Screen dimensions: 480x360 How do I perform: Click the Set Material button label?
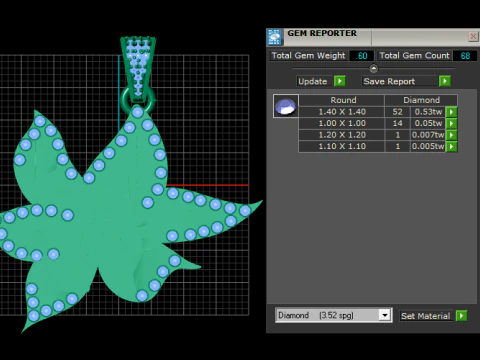(426, 316)
